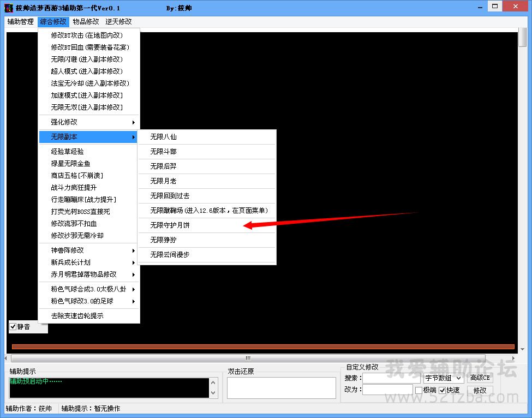Viewport: 532px width, 418px height.
Task: Choose 商店五格[不崩溃] entry
Action: point(89,175)
